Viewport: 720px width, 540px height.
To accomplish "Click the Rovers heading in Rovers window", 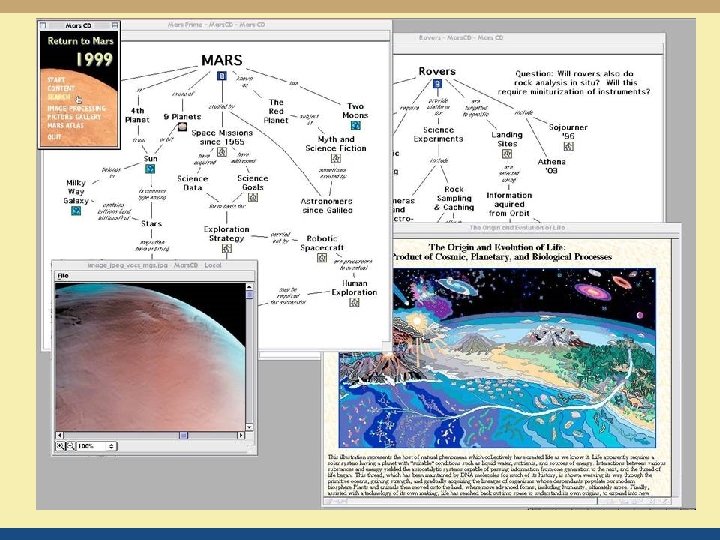I will point(437,71).
